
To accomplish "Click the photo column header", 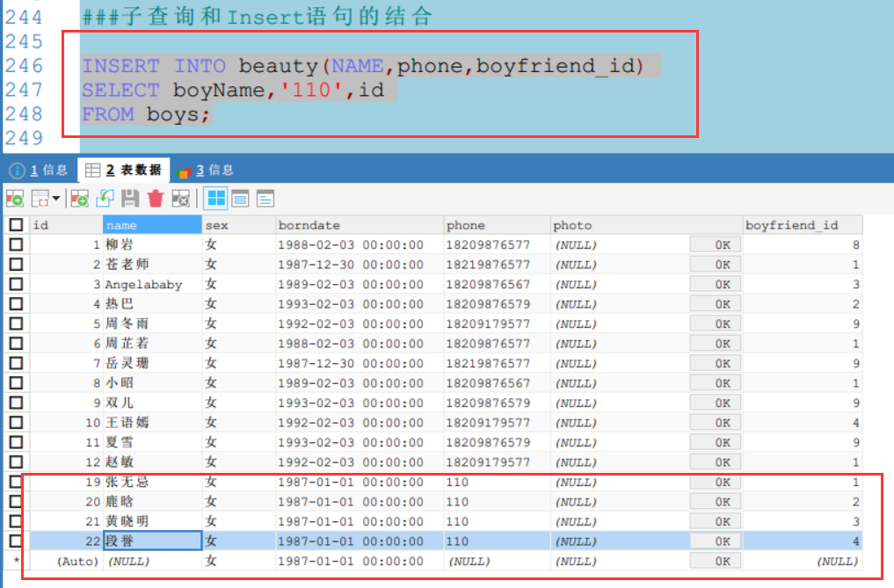I will 647,225.
